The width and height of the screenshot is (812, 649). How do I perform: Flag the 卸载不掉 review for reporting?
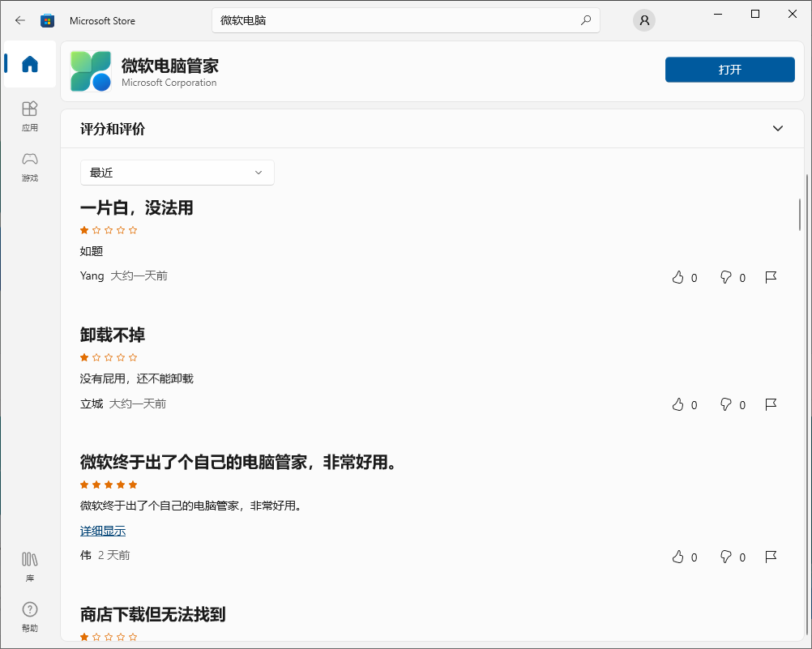[x=771, y=404]
